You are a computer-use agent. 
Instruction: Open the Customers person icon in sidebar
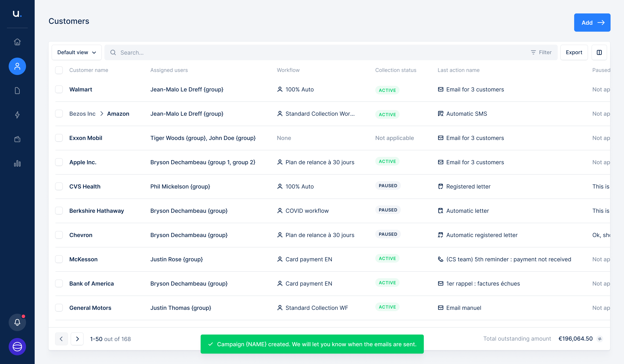tap(17, 66)
